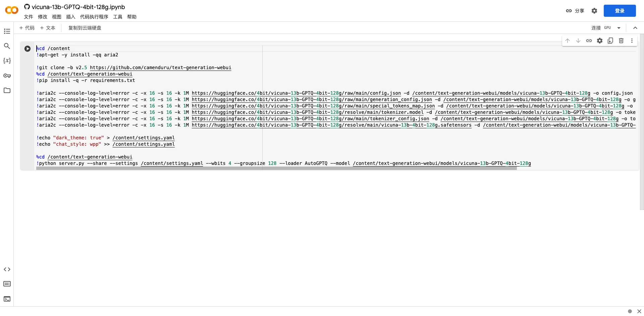Open the safetensors huggingface download link

(x=331, y=125)
